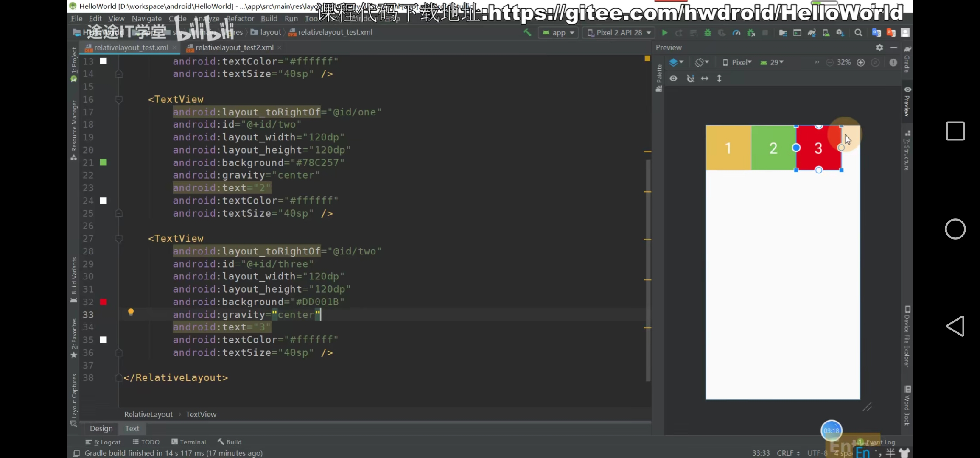Switch the editor to Design mode
The image size is (980, 458).
(101, 428)
